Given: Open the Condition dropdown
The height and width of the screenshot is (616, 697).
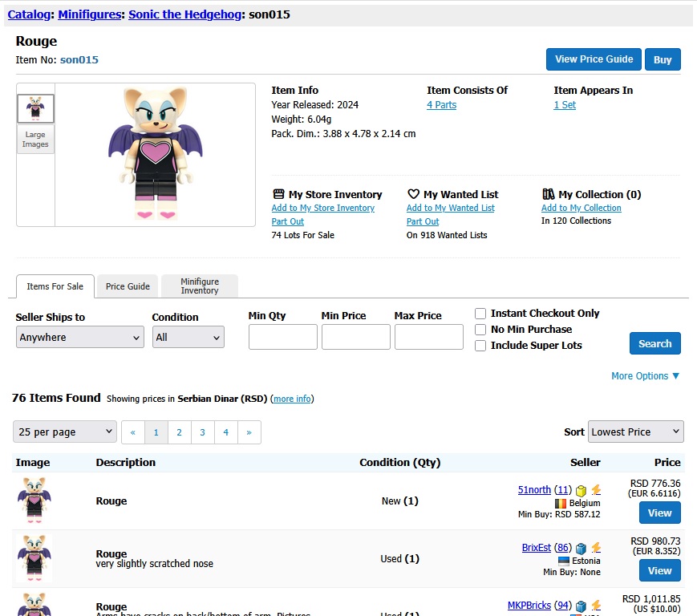Looking at the screenshot, I should pyautogui.click(x=188, y=338).
